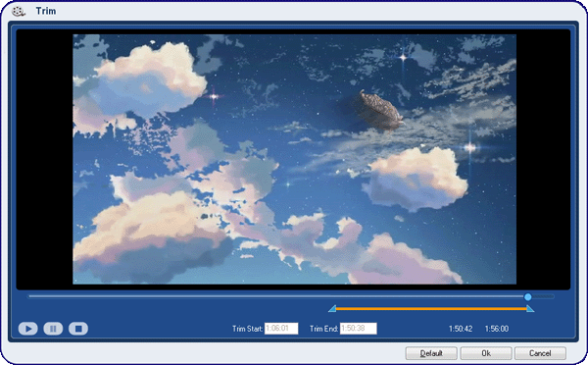Click the film reel icon in title bar
This screenshot has height=365, width=588.
click(x=18, y=11)
